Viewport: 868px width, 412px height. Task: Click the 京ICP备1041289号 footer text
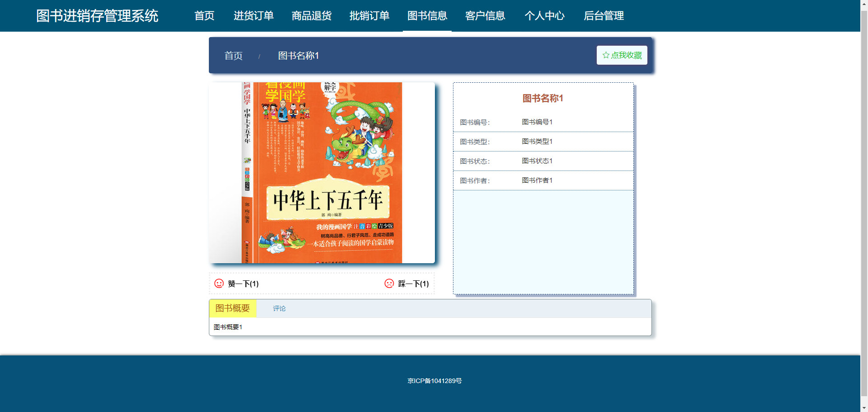tap(434, 381)
